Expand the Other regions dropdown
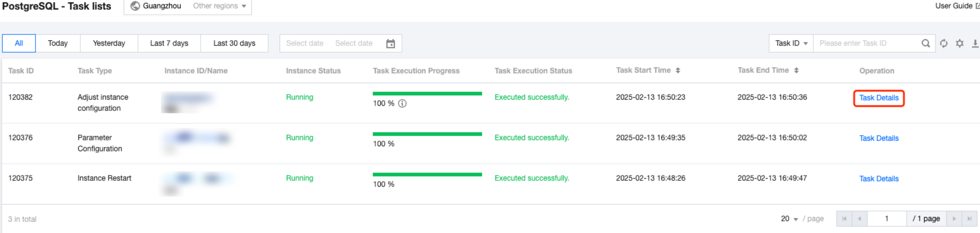The image size is (980, 233). point(220,6)
